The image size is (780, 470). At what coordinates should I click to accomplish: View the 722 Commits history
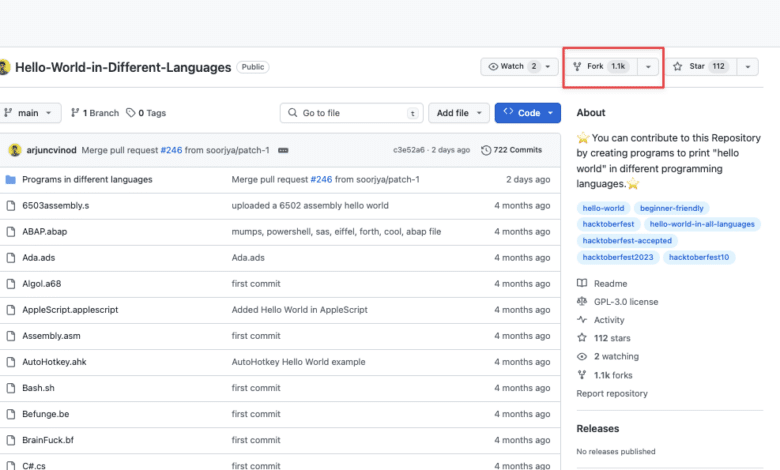pyautogui.click(x=511, y=150)
